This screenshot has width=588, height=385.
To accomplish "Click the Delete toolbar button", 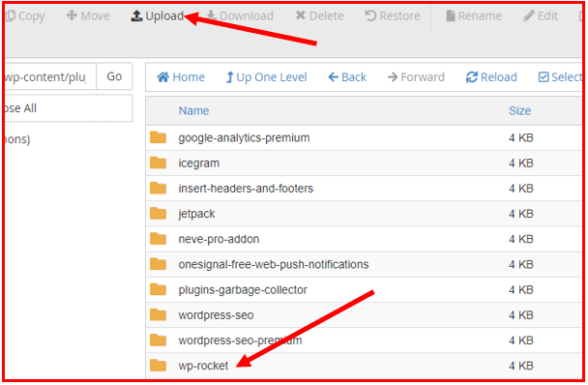I will [319, 15].
